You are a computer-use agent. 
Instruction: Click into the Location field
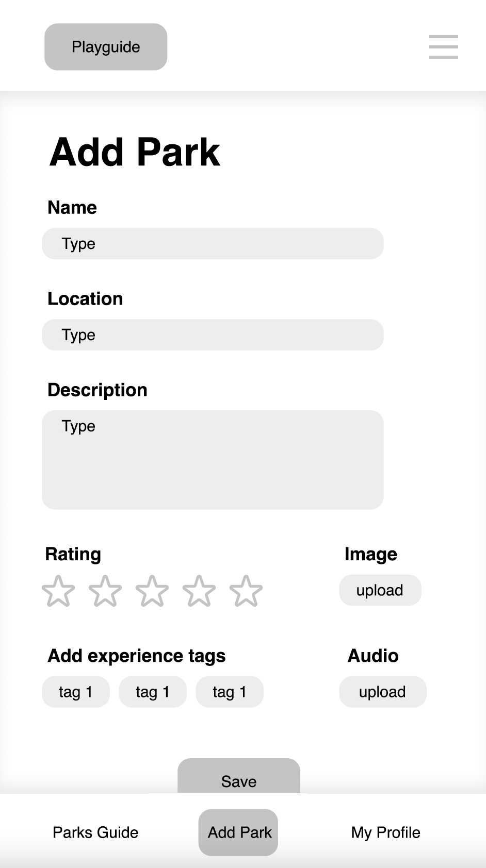[213, 335]
